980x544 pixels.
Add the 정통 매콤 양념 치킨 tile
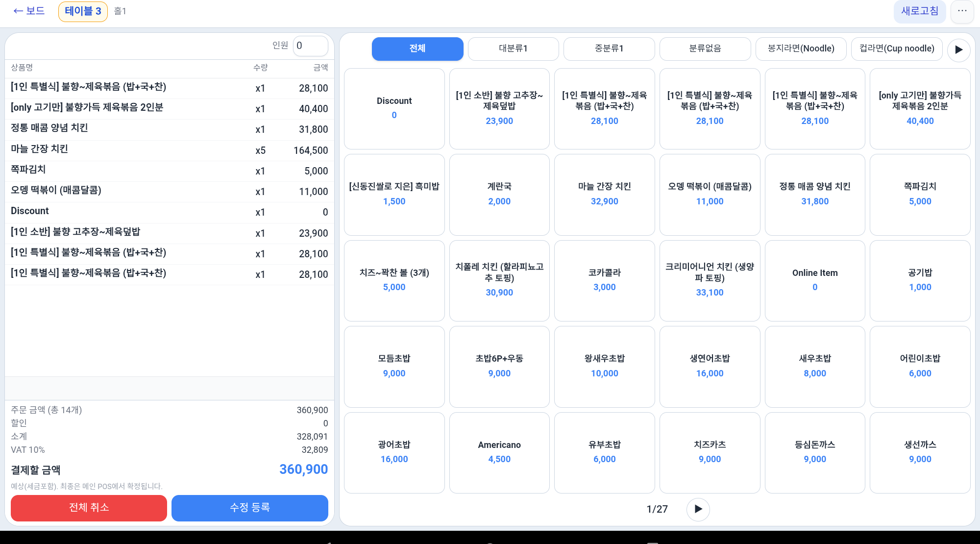(x=815, y=195)
